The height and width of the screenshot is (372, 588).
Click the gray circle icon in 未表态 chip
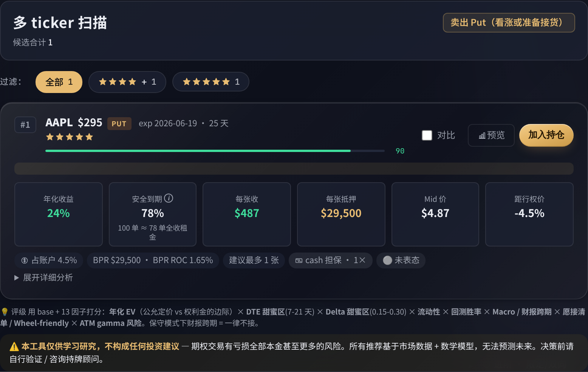[x=387, y=260]
